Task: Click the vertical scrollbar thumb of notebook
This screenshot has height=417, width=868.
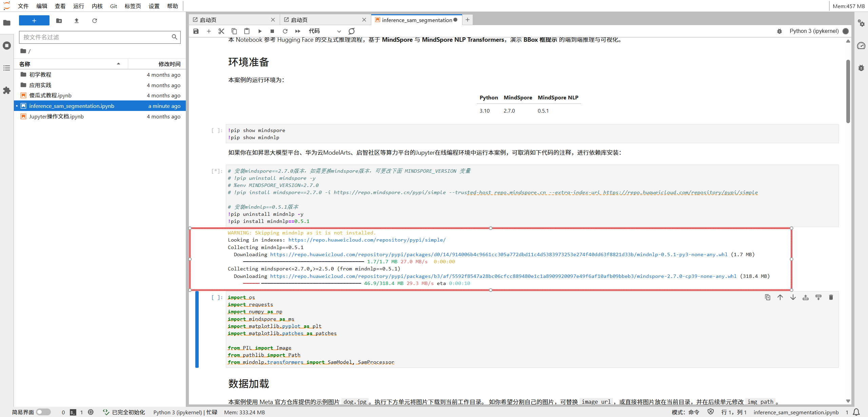Action: pos(848,92)
